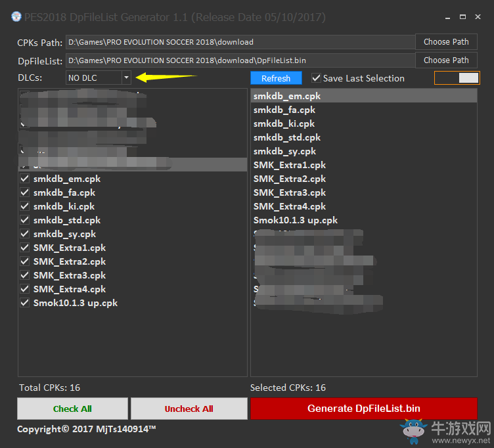This screenshot has width=494, height=448.
Task: Select SMK_Extra2.cpk in right list
Action: point(364,179)
